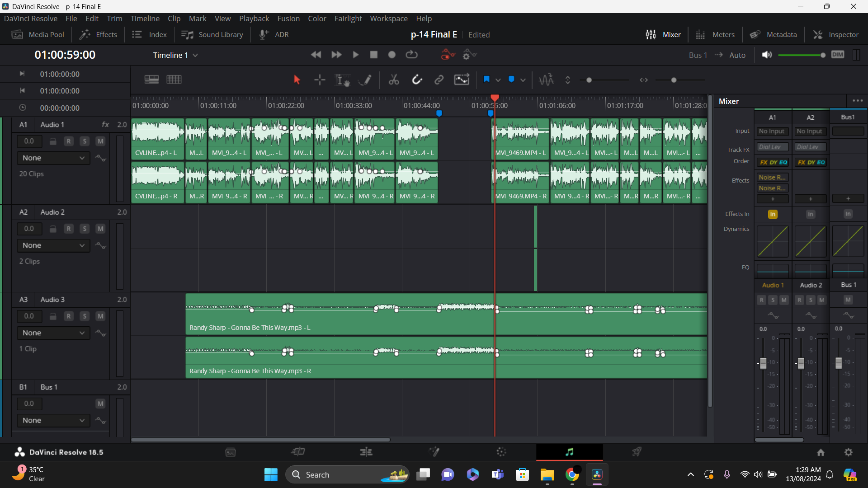Click the Bus 1 fader handle

(839, 363)
